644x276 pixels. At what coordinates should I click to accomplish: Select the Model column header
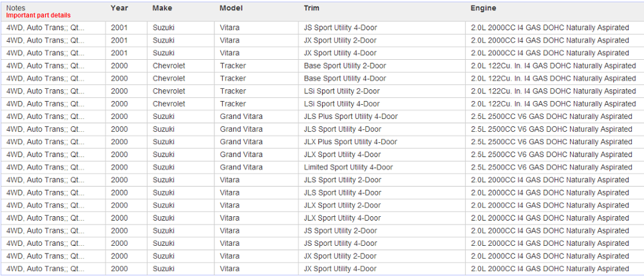(231, 8)
